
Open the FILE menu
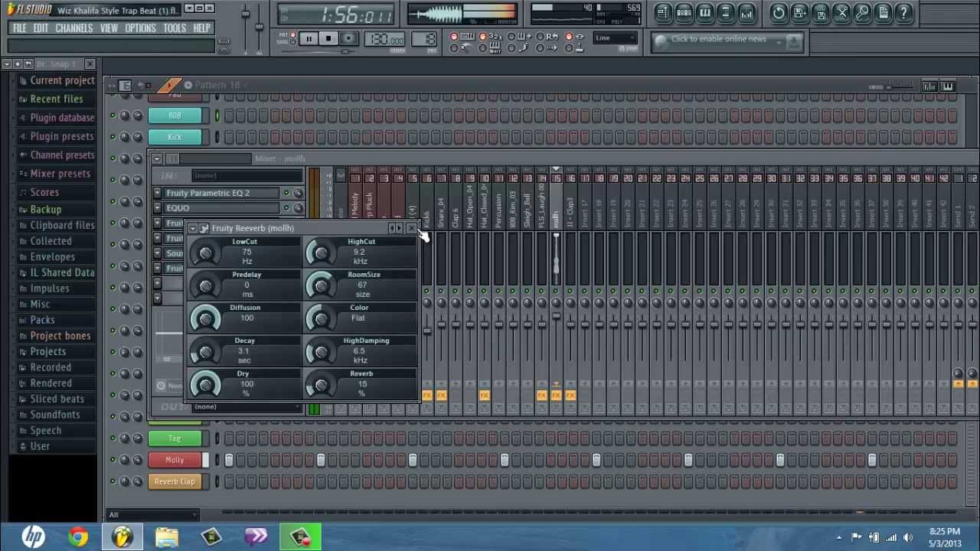pyautogui.click(x=19, y=28)
